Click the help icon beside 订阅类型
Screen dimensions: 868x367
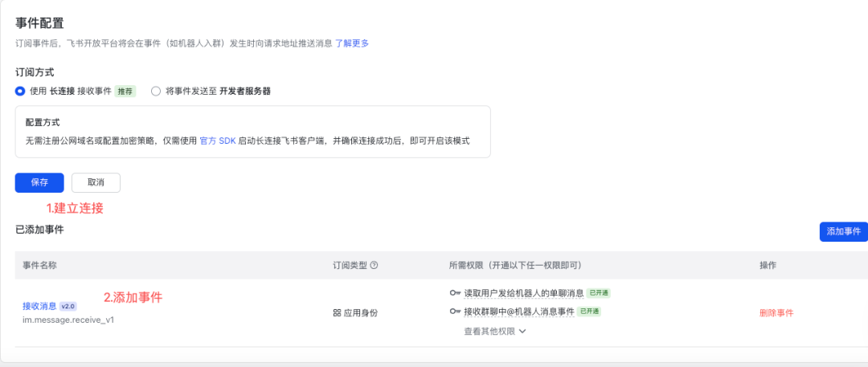coord(374,265)
